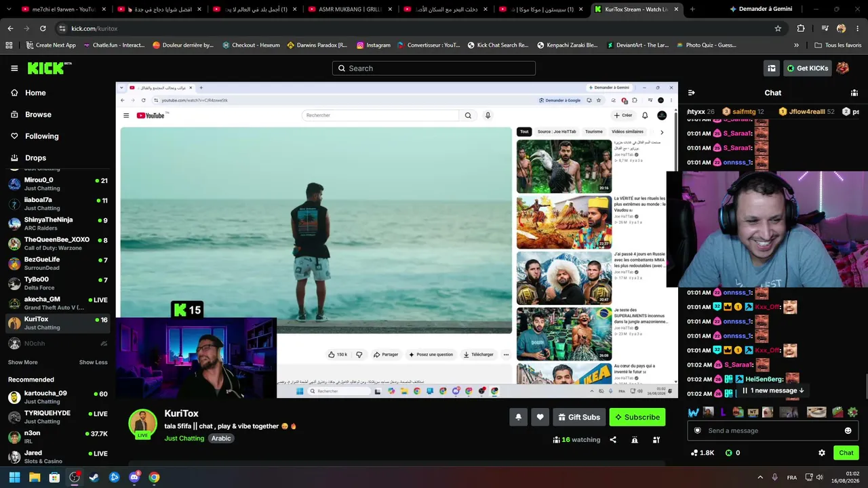Open Steam from the taskbar
Image resolution: width=868 pixels, height=488 pixels.
tap(94, 477)
